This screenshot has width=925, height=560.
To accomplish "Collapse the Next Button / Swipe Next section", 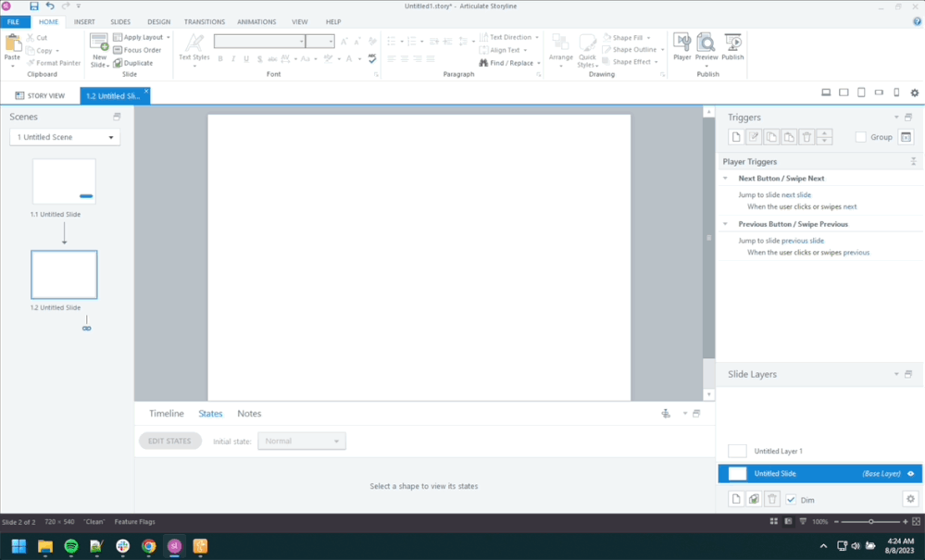I will [x=727, y=179].
